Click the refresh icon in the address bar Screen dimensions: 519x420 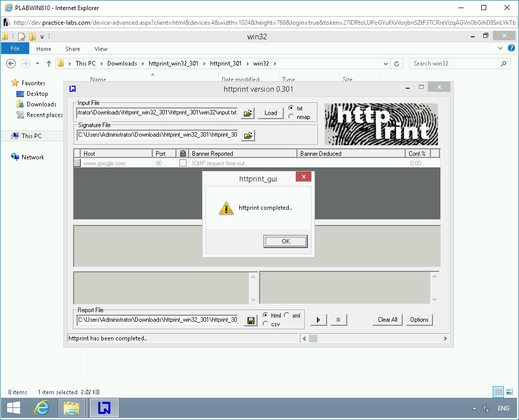click(397, 64)
